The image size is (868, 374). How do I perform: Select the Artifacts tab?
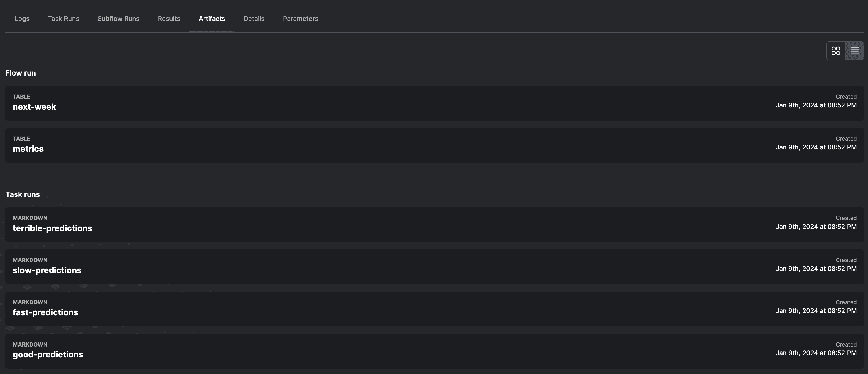tap(212, 19)
